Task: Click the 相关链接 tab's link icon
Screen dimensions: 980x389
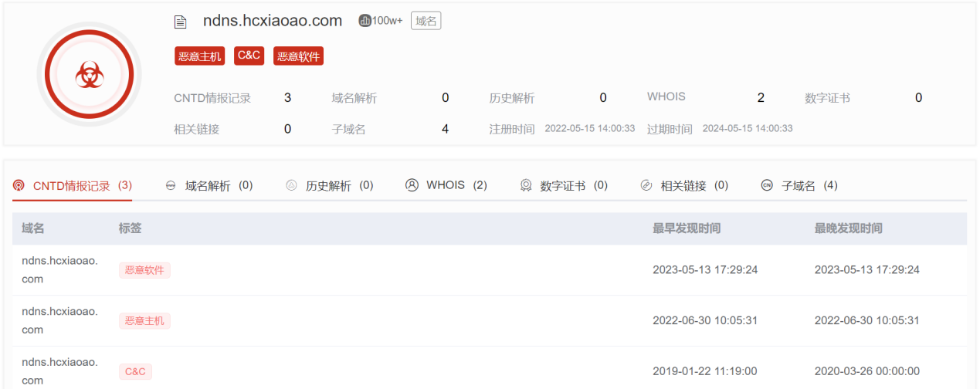Action: click(x=646, y=186)
